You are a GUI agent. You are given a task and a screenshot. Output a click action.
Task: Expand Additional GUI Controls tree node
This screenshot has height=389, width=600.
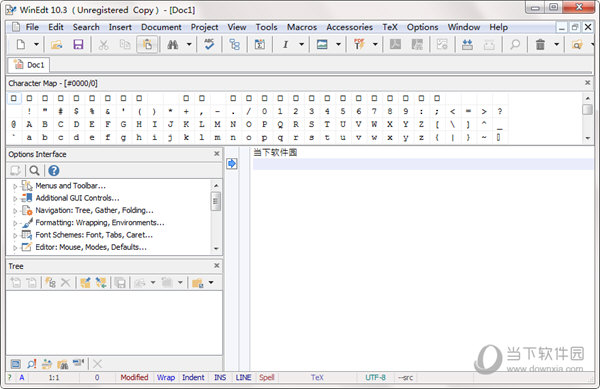point(15,199)
